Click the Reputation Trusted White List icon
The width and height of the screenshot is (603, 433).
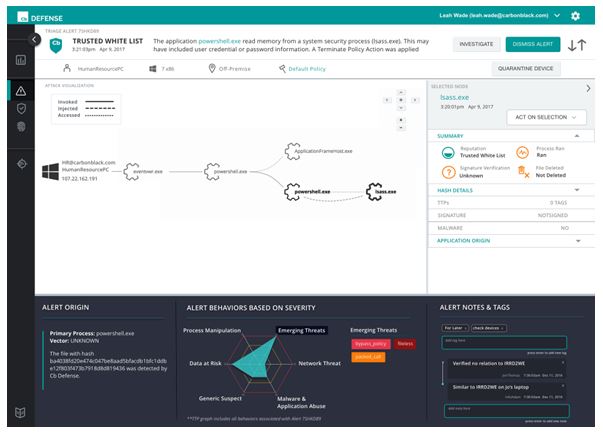point(448,152)
